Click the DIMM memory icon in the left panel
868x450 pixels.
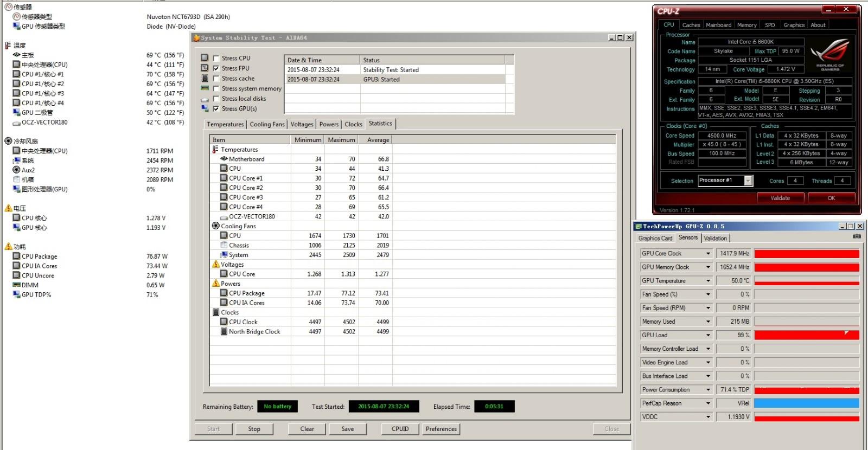16,285
